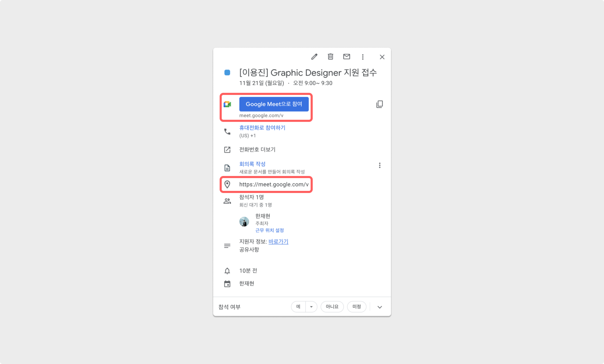Click the location pin icon
Viewport: 604px width, 364px height.
[227, 184]
